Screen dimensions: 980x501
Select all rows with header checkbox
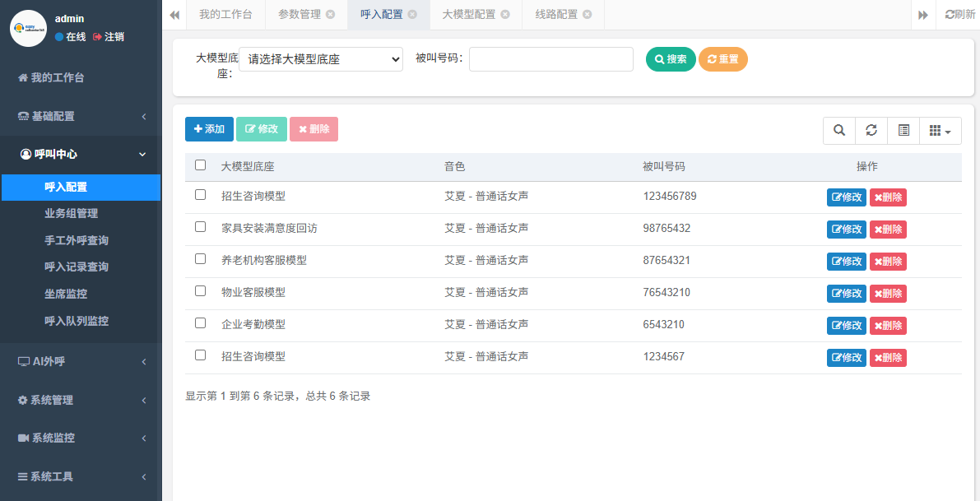point(200,165)
